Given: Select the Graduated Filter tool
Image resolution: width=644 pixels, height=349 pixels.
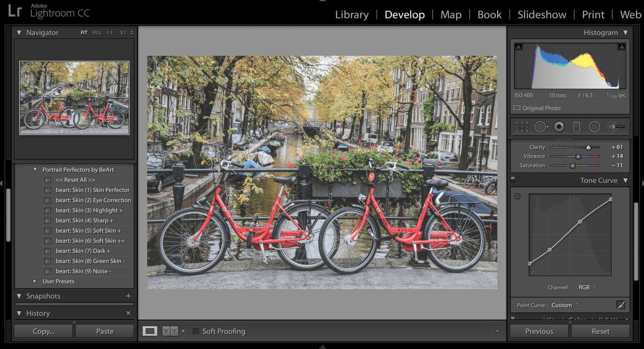Looking at the screenshot, I should point(576,126).
